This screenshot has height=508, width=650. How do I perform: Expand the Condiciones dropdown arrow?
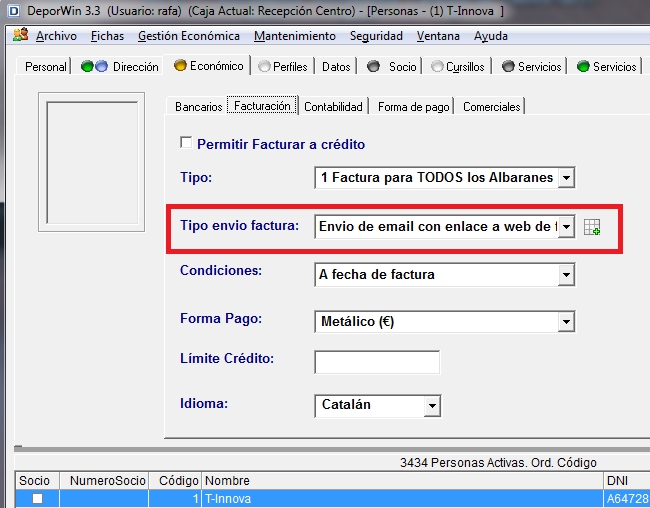tap(566, 275)
